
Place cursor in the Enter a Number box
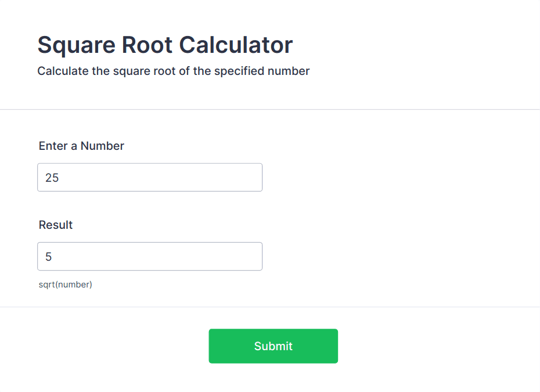pyautogui.click(x=149, y=177)
